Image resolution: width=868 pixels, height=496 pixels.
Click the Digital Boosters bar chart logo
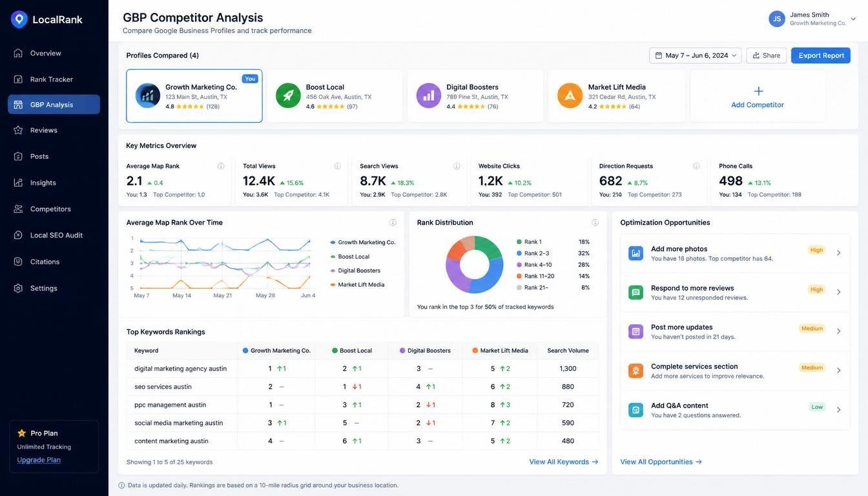tap(429, 96)
